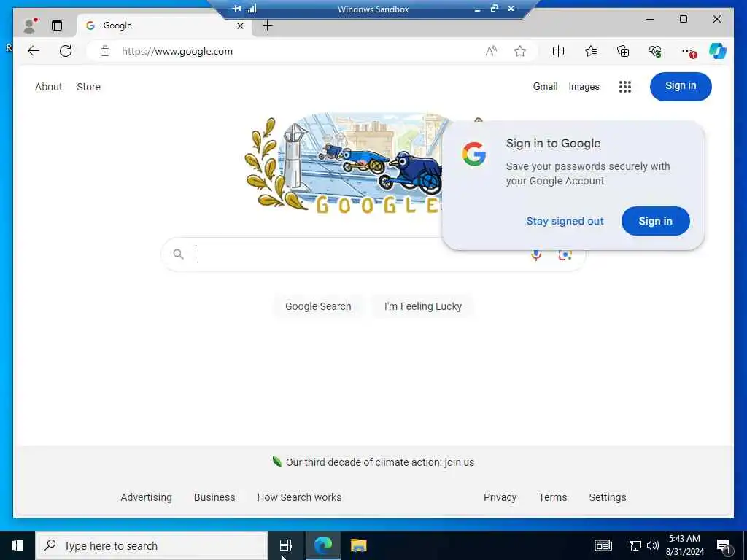Image resolution: width=747 pixels, height=560 pixels.
Task: Click the Google search box
Action: point(373,254)
